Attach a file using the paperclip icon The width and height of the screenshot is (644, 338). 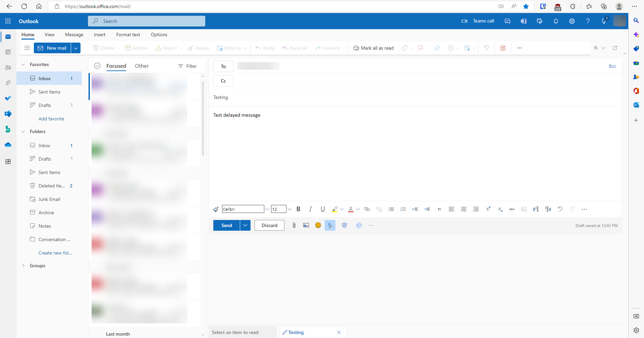pyautogui.click(x=294, y=225)
